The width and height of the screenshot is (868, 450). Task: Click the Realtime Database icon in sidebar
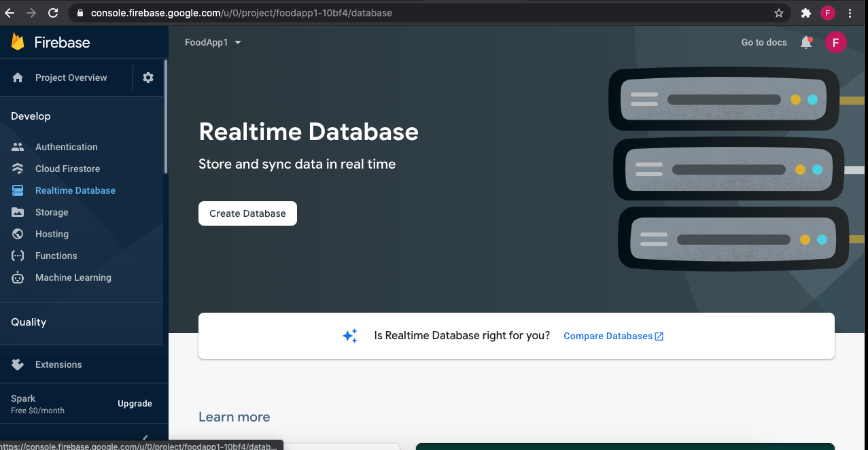[18, 190]
